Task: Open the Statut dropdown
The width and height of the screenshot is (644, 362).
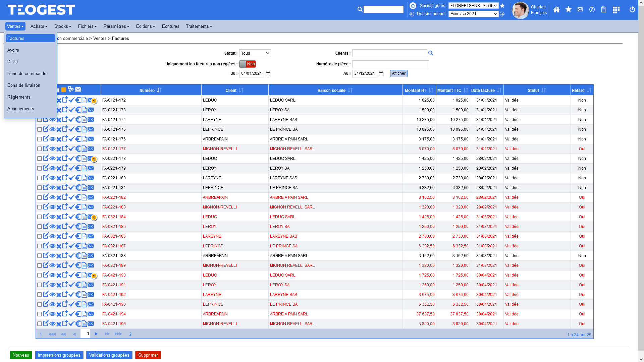Action: point(255,53)
